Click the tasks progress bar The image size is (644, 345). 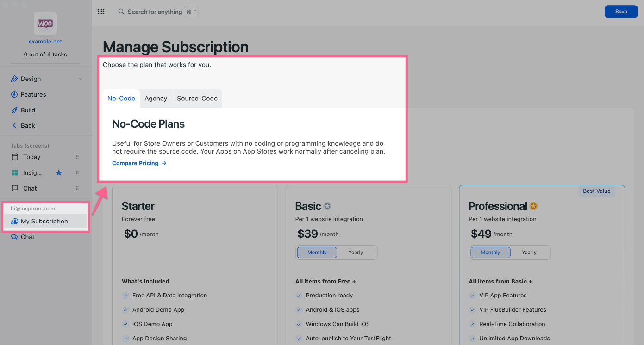(45, 63)
